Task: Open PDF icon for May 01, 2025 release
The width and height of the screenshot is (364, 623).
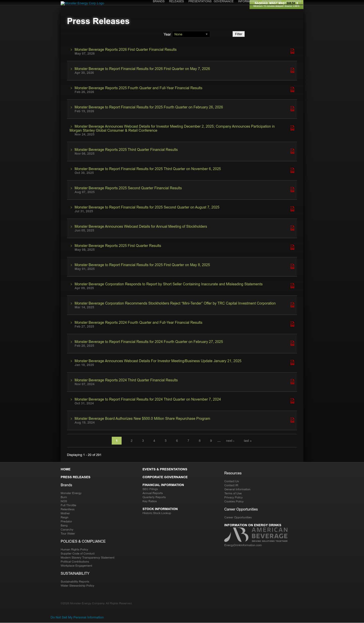Action: click(x=292, y=266)
